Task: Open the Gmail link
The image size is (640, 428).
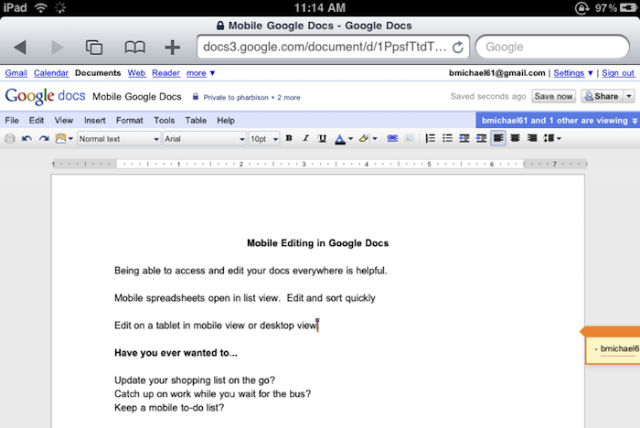Action: point(16,73)
